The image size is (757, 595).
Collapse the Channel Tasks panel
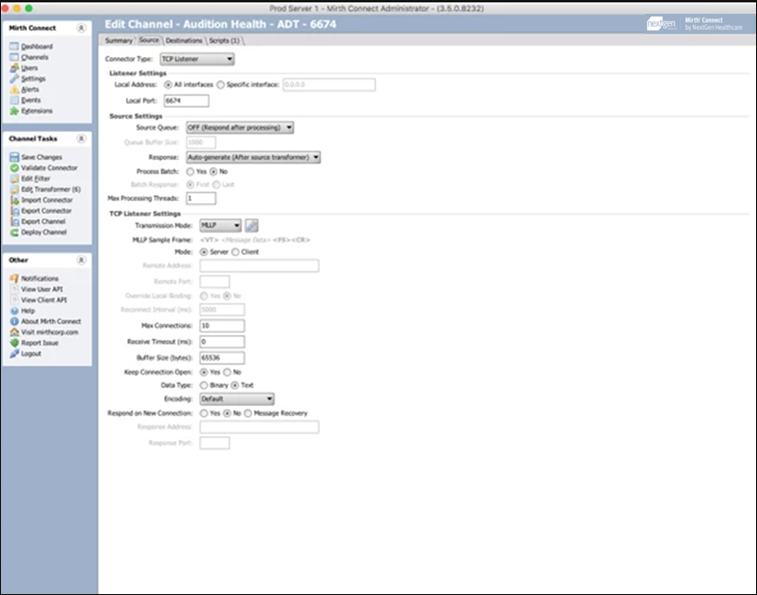(x=81, y=139)
